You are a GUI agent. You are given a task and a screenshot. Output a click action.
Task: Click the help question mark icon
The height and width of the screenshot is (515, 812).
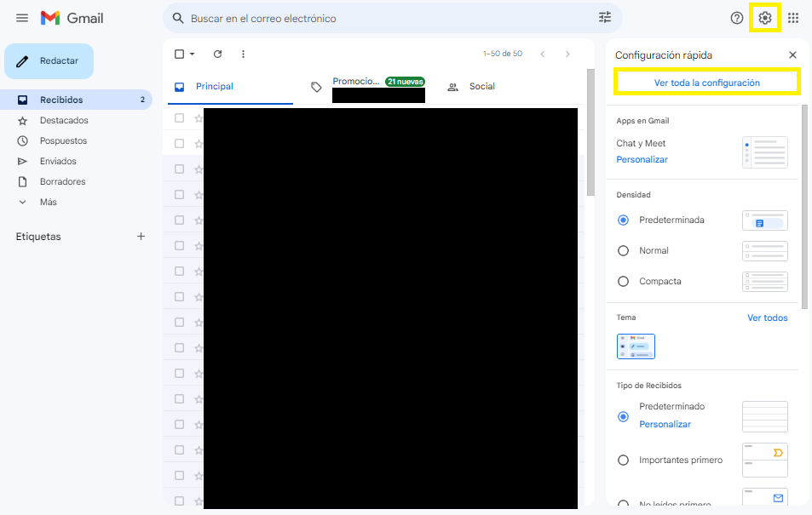(x=737, y=18)
